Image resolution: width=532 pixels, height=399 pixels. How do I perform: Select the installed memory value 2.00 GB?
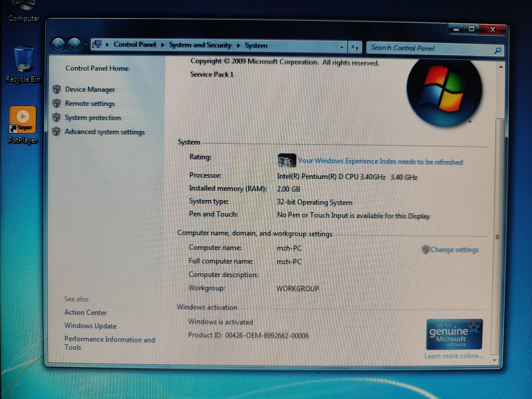[x=288, y=189]
